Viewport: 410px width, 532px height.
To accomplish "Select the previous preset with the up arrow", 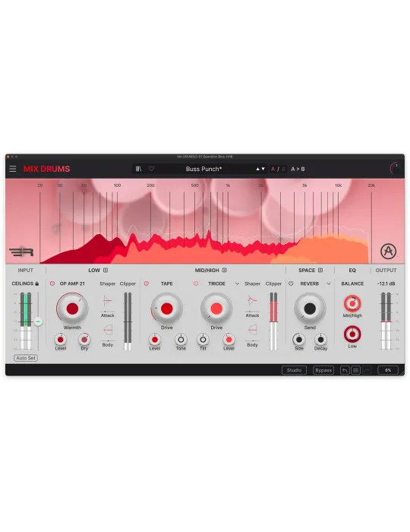I will coord(258,169).
